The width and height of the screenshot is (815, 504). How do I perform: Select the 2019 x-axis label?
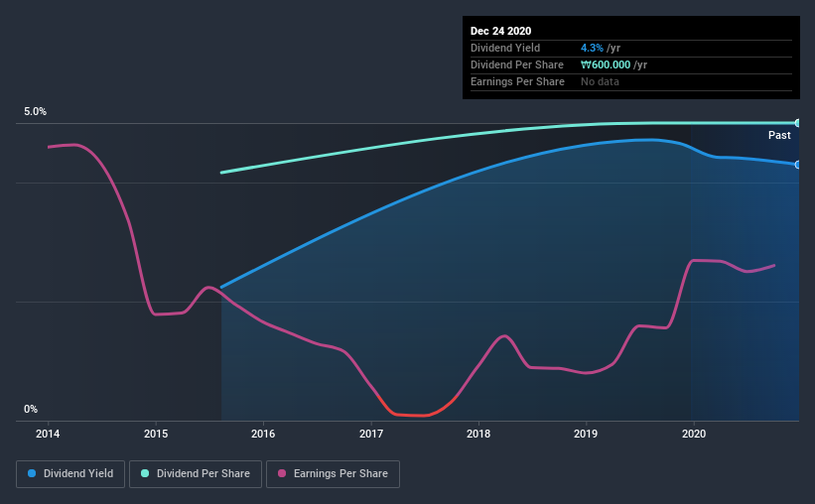coord(586,434)
